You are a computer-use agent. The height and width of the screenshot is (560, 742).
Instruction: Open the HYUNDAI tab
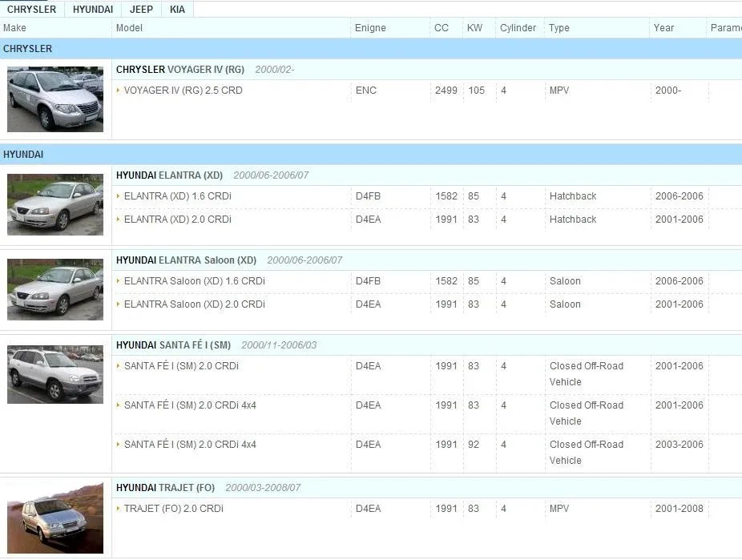[x=93, y=9]
